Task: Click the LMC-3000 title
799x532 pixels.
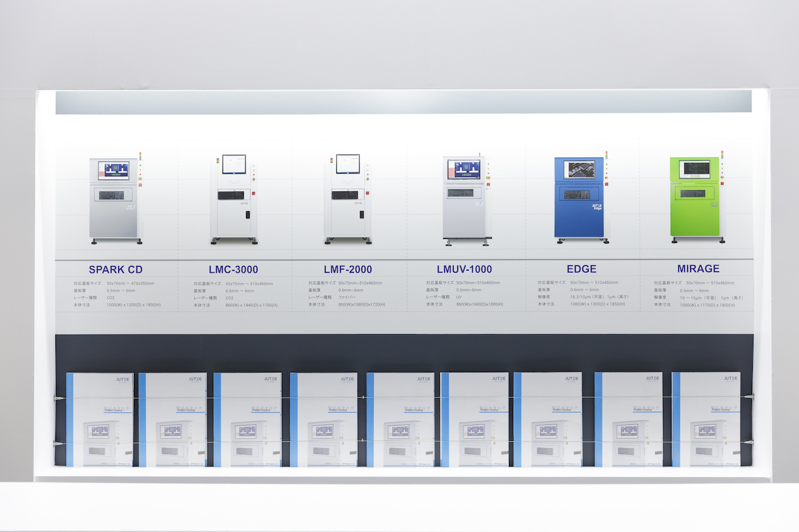Action: point(233,269)
